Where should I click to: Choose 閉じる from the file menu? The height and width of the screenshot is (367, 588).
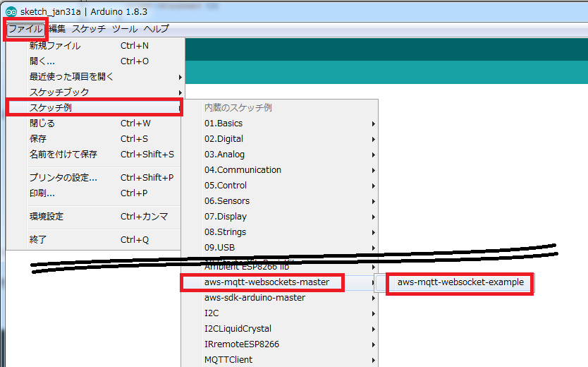(x=94, y=123)
